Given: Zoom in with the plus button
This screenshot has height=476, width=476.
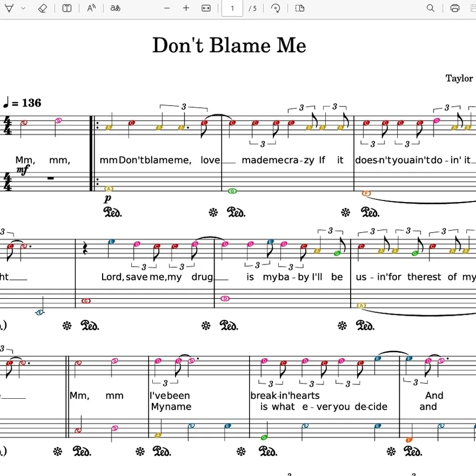Looking at the screenshot, I should 186,8.
